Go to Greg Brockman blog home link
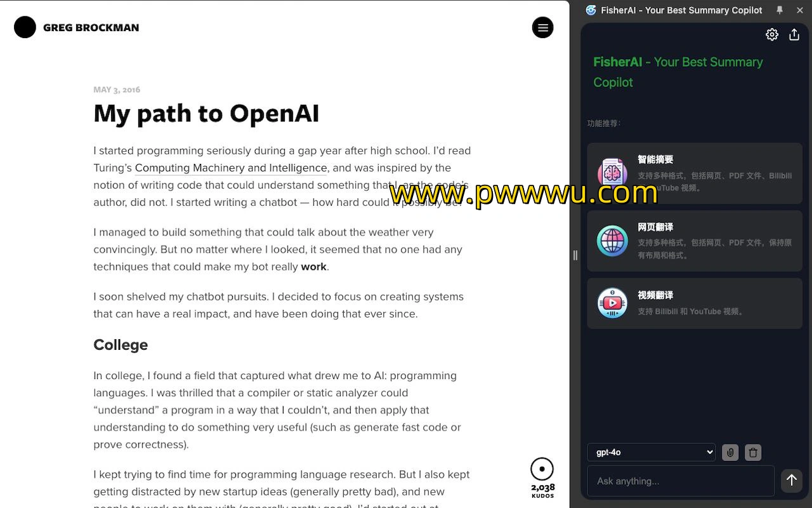This screenshot has height=508, width=812. (91, 27)
